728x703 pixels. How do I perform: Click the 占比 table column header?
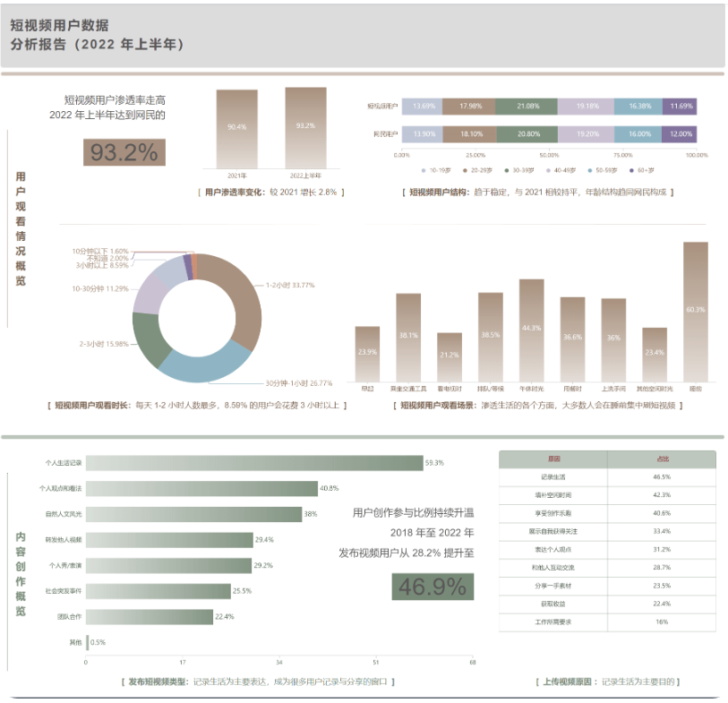coord(662,459)
